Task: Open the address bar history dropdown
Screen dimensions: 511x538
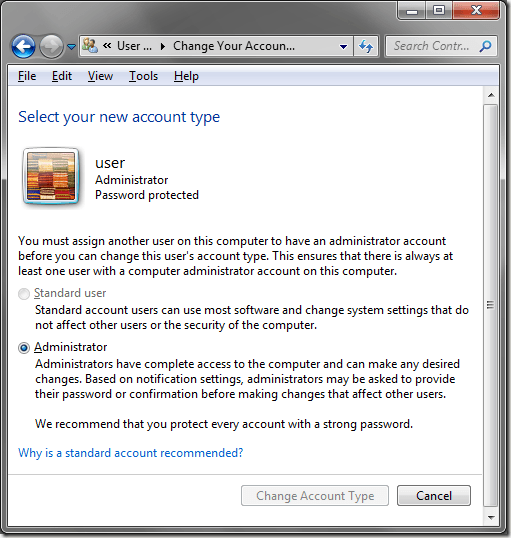Action: 343,46
